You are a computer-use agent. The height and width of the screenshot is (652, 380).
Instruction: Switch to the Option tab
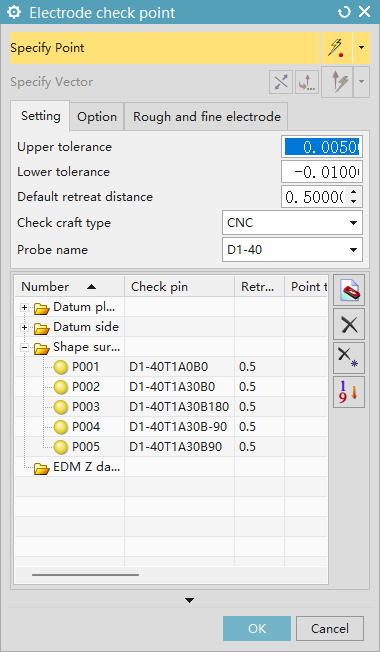(97, 117)
